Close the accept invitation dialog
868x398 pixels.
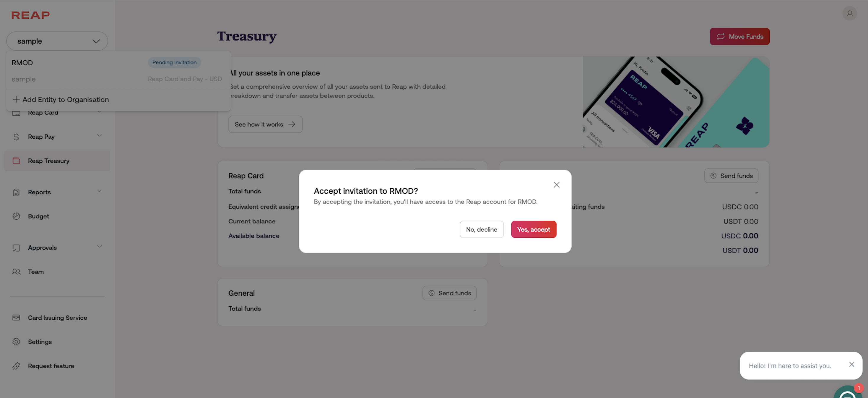coord(556,185)
